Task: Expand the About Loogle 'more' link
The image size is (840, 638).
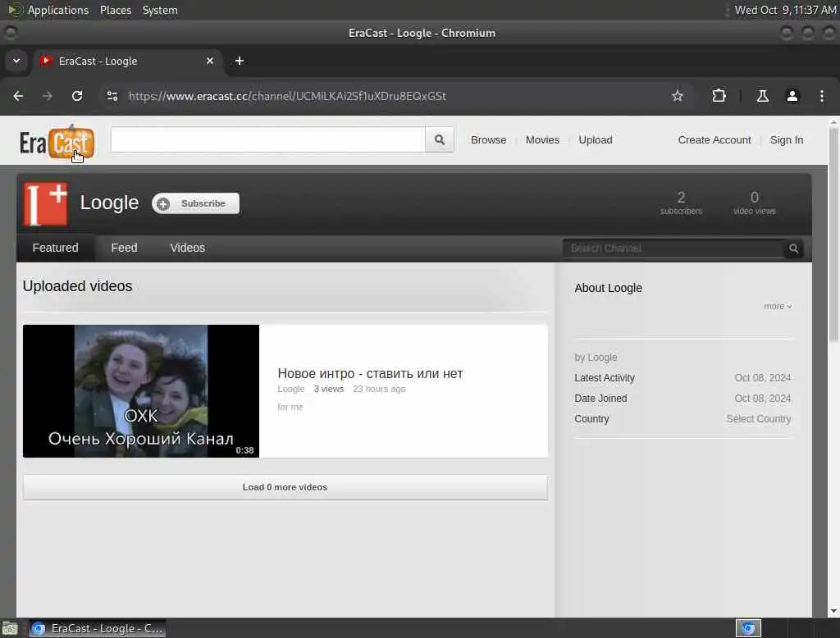Action: (x=778, y=306)
